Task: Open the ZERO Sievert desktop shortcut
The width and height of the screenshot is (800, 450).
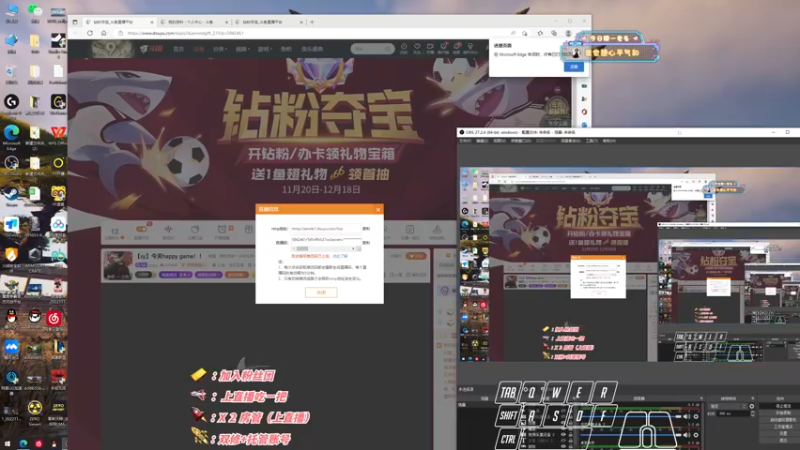Action: coord(35,411)
